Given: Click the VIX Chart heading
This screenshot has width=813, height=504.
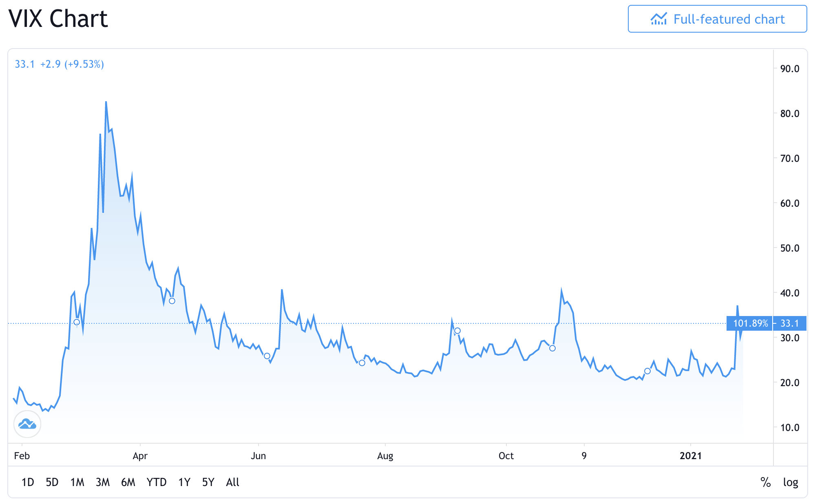Looking at the screenshot, I should [58, 19].
